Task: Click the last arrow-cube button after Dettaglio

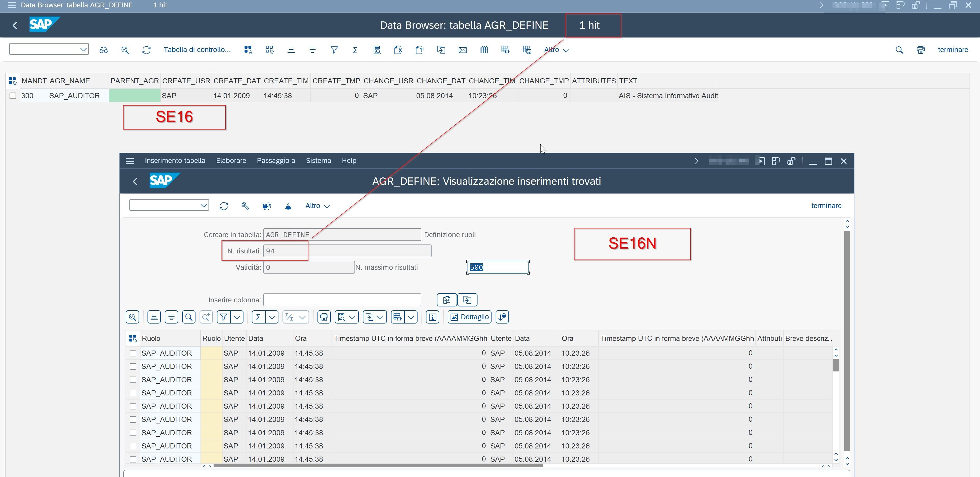Action: coord(502,317)
